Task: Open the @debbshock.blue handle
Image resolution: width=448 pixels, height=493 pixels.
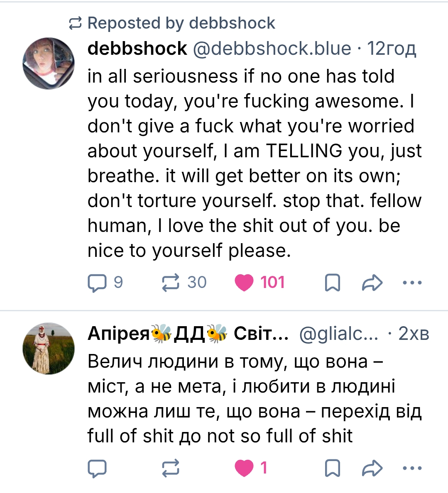Action: (272, 49)
